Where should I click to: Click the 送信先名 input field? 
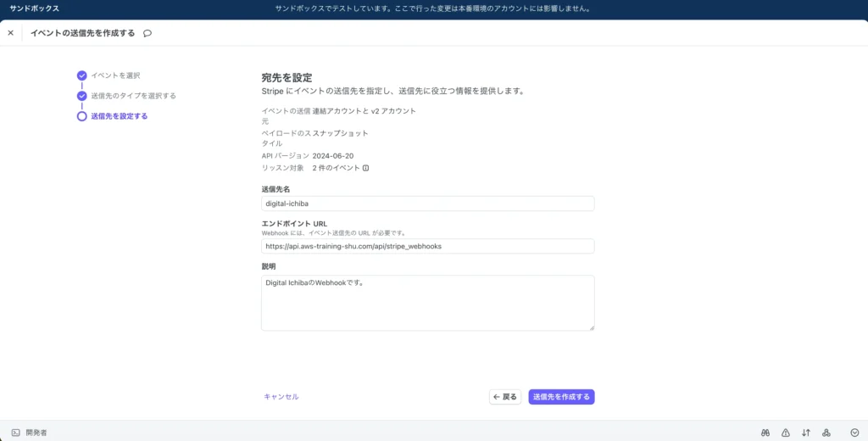tap(427, 204)
